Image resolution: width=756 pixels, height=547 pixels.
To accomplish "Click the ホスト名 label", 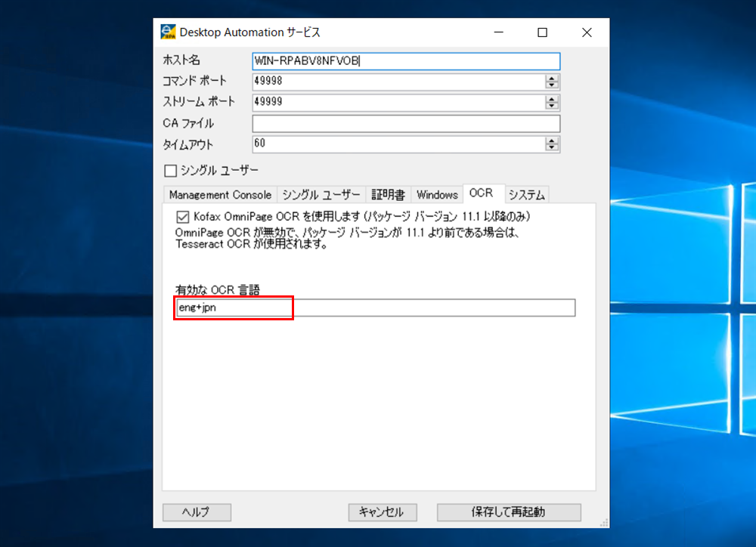I will click(x=181, y=60).
